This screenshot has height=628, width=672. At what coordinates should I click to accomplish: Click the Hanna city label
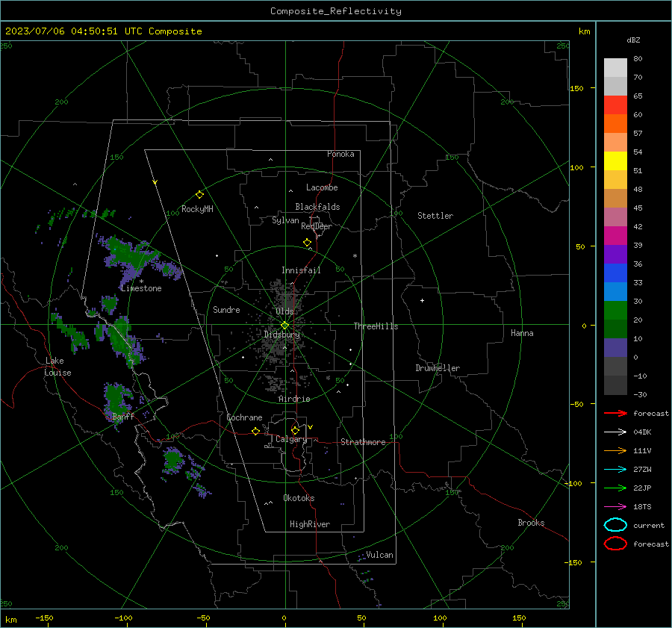pyautogui.click(x=522, y=333)
